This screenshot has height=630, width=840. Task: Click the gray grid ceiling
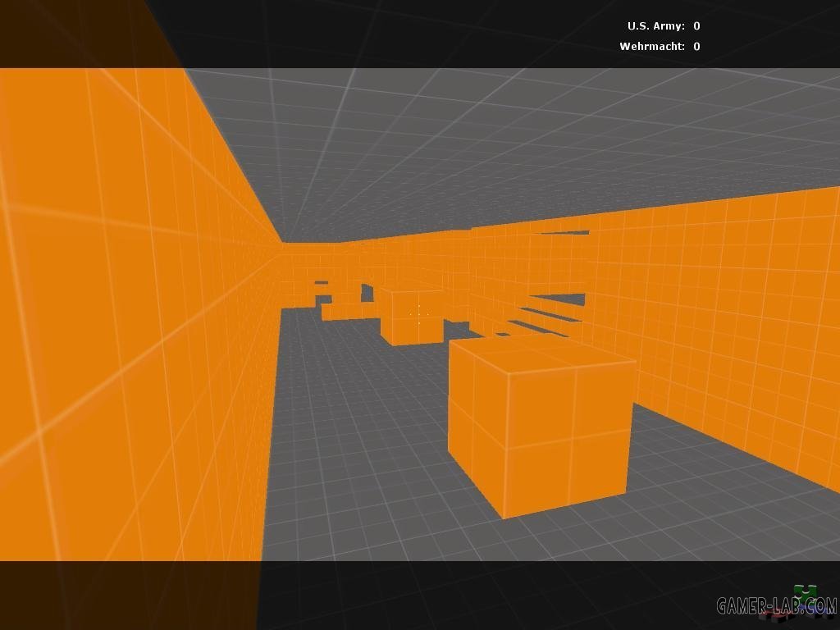coord(492,148)
